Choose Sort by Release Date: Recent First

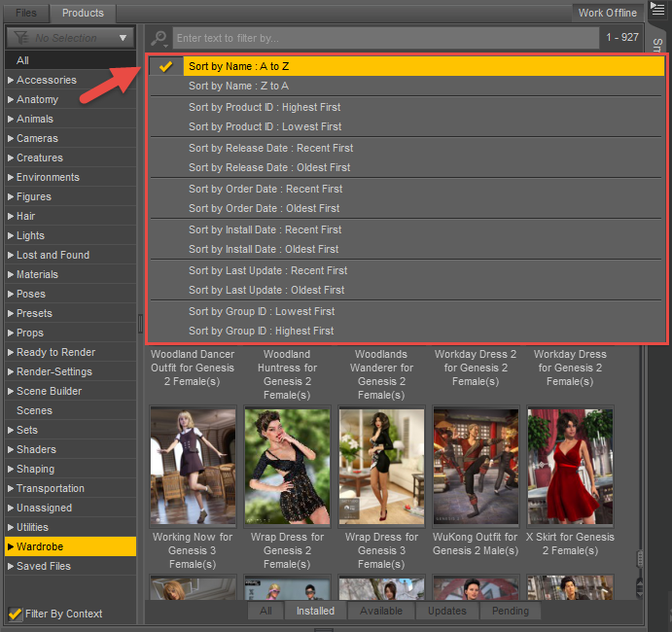point(270,148)
